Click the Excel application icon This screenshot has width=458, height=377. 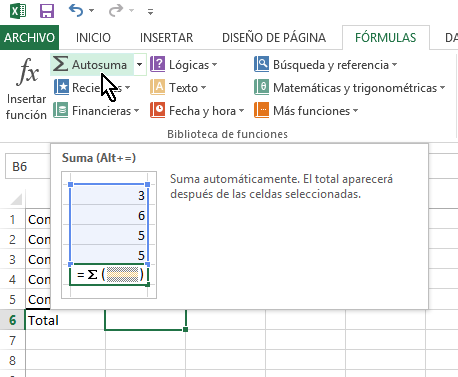[x=18, y=11]
